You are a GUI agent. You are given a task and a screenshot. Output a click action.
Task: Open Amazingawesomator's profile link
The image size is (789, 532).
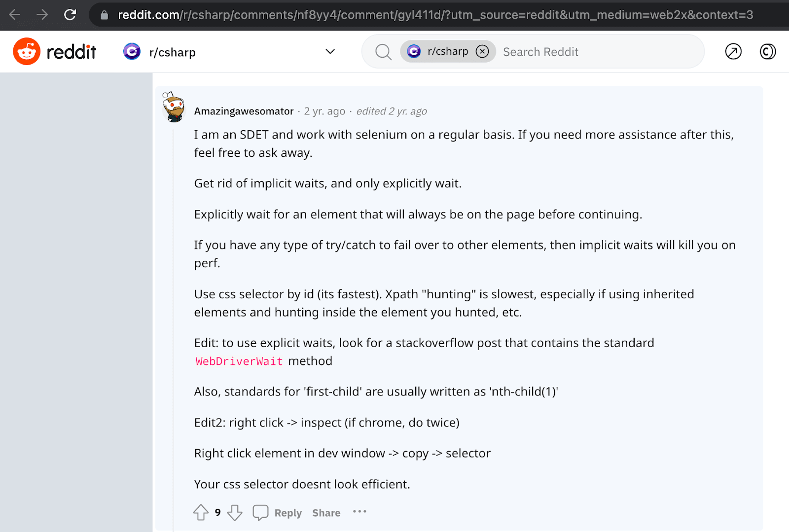pos(244,111)
